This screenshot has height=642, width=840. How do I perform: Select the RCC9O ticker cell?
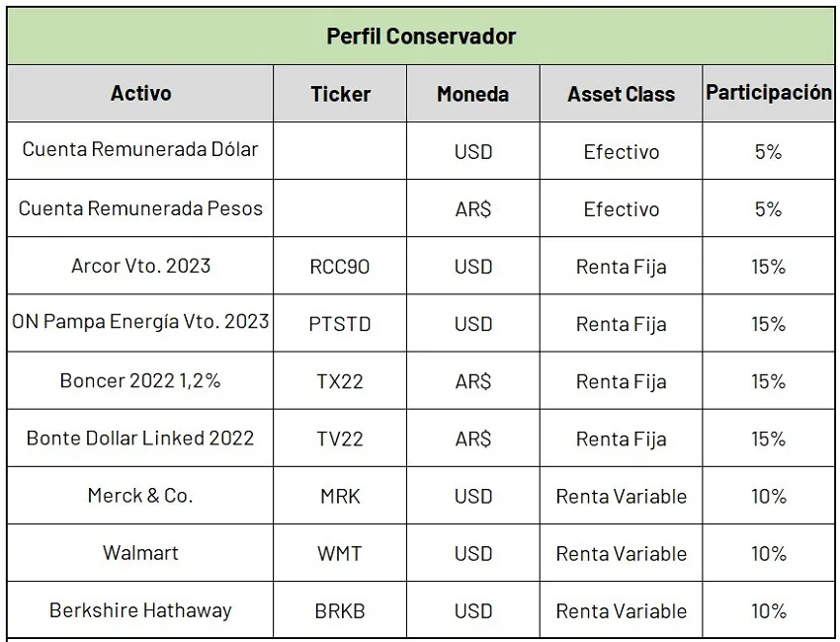(x=340, y=267)
